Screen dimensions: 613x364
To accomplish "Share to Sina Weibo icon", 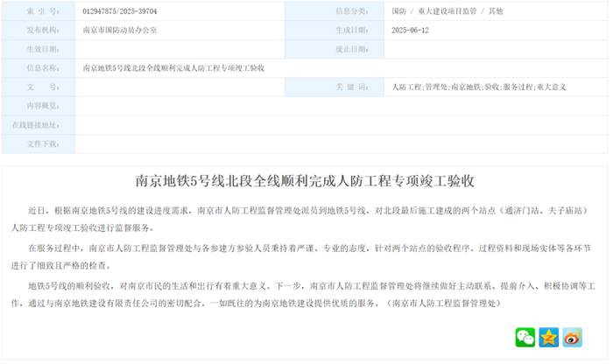I will pyautogui.click(x=573, y=338).
